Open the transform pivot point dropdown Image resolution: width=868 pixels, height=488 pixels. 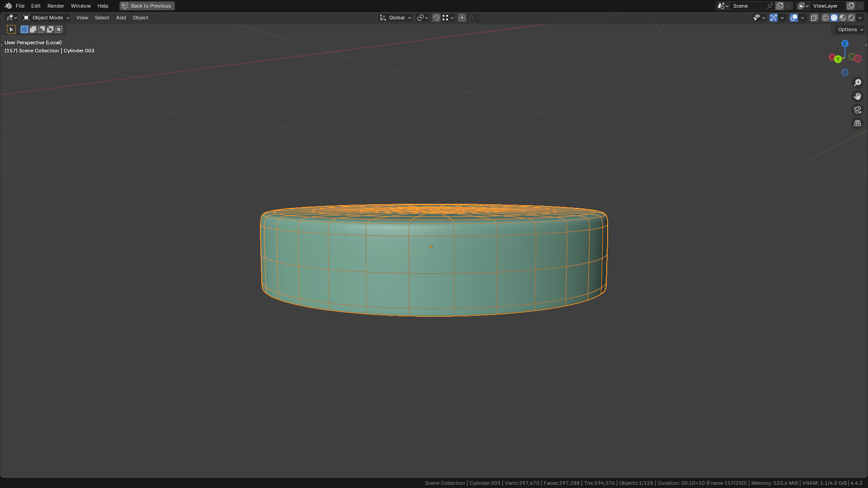(x=422, y=18)
